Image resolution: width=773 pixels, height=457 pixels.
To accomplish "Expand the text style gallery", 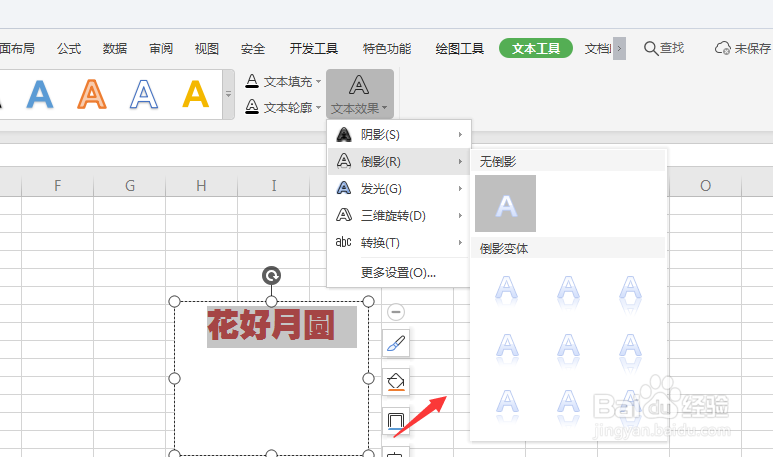I will (x=228, y=94).
